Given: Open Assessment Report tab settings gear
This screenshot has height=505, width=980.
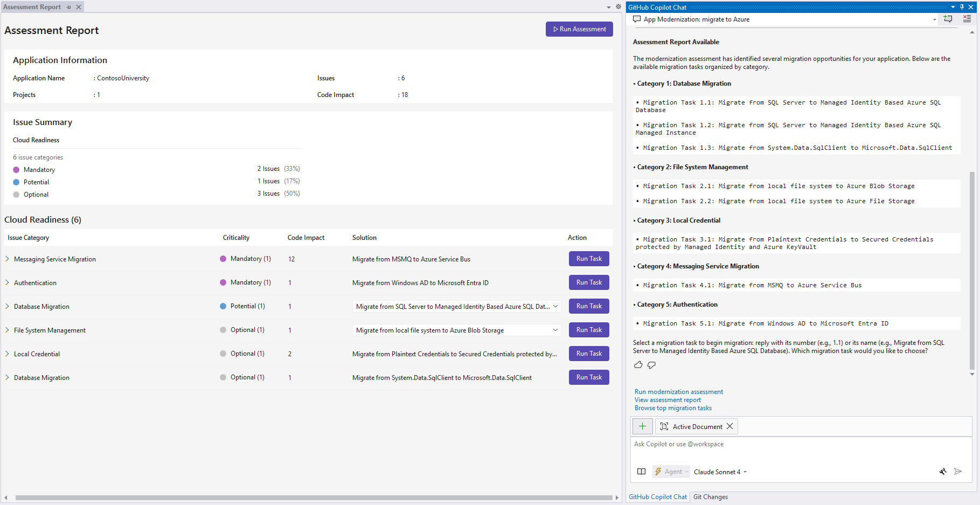Looking at the screenshot, I should click(x=618, y=6).
